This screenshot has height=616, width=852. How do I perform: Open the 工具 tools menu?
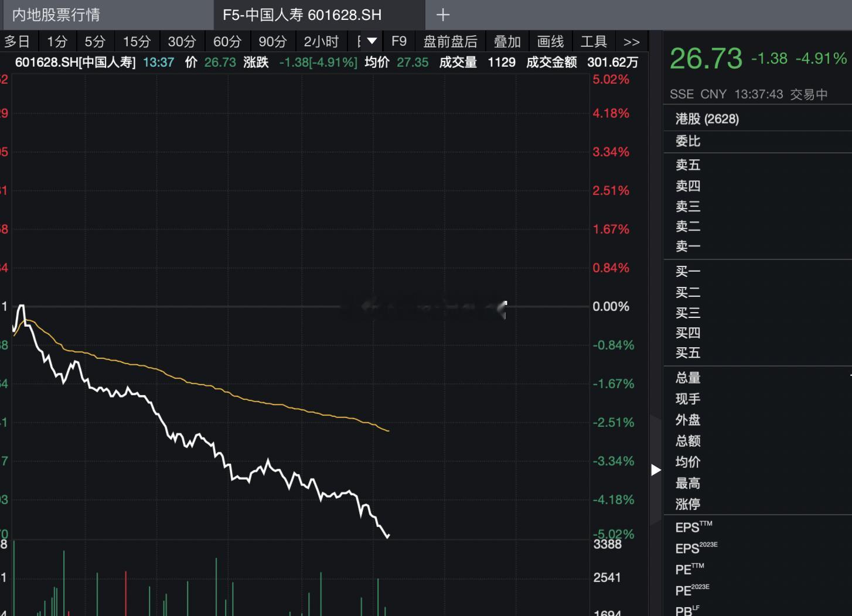pos(594,42)
